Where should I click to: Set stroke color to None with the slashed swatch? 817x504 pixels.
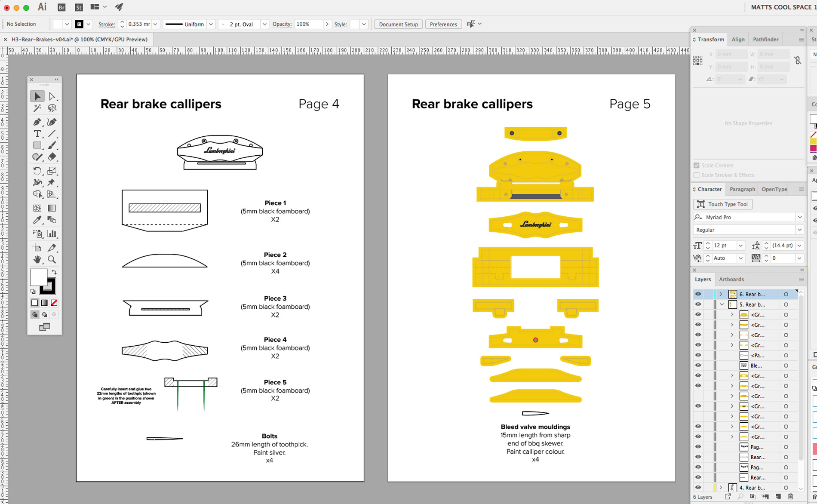tap(53, 303)
